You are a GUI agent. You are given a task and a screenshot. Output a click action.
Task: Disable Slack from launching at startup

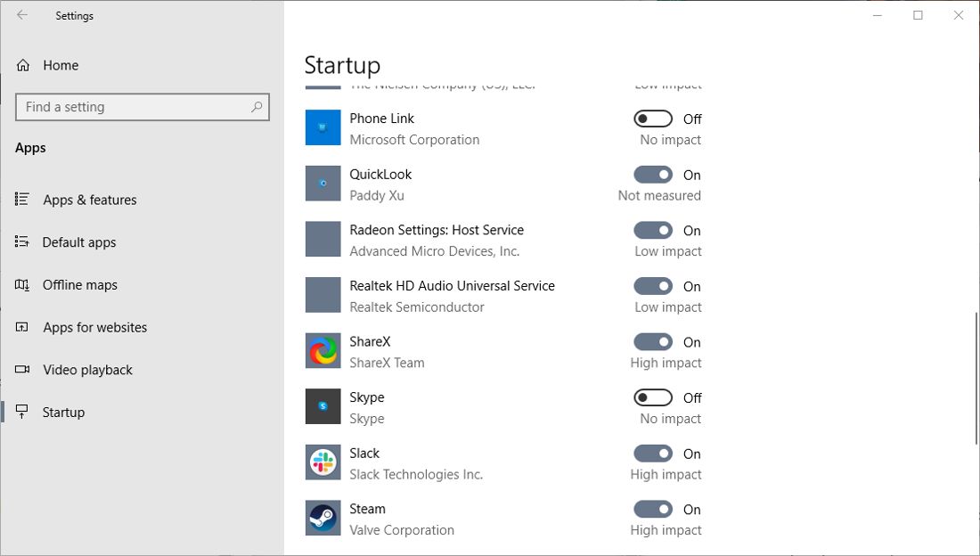pyautogui.click(x=653, y=454)
